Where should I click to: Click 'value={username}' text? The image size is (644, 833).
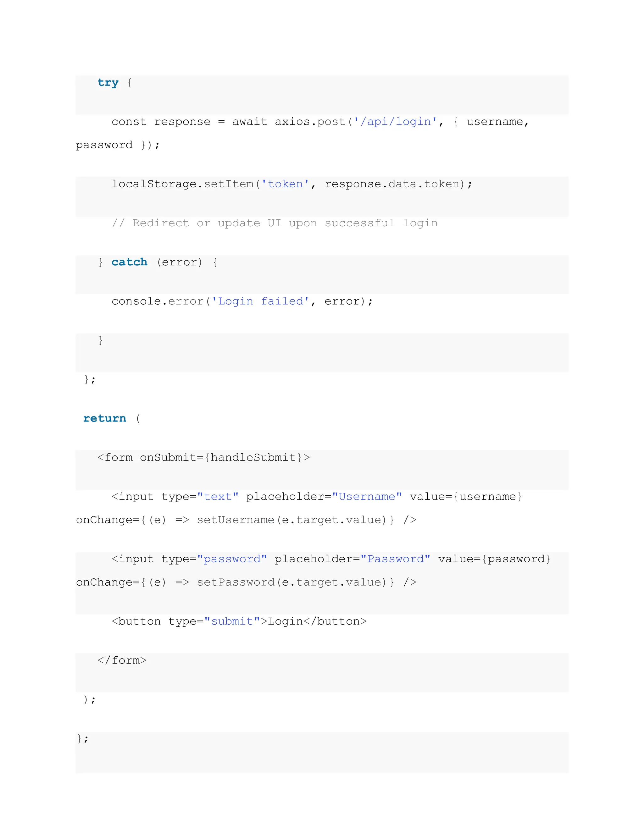466,497
